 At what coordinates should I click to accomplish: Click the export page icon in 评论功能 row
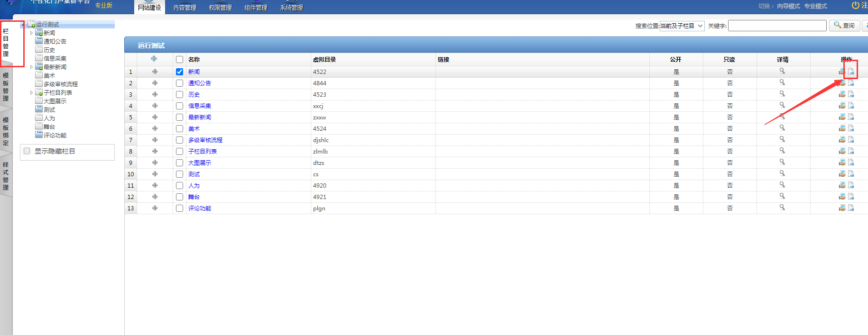tap(851, 208)
